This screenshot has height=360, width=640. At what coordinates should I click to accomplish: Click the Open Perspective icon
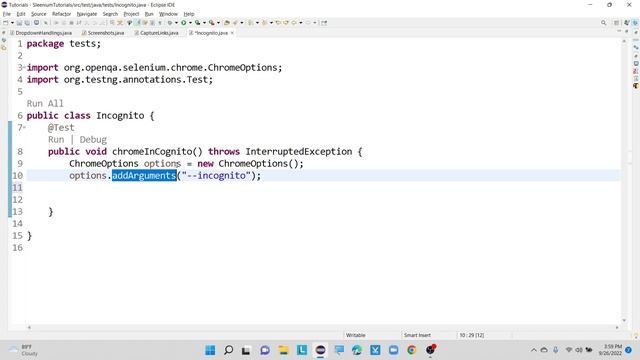(616, 23)
